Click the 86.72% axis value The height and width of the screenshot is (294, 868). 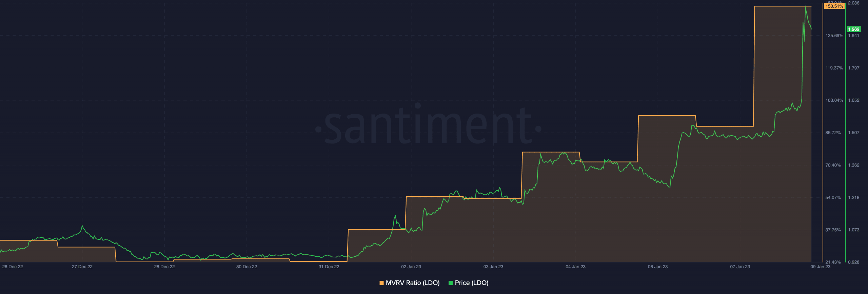pyautogui.click(x=833, y=133)
